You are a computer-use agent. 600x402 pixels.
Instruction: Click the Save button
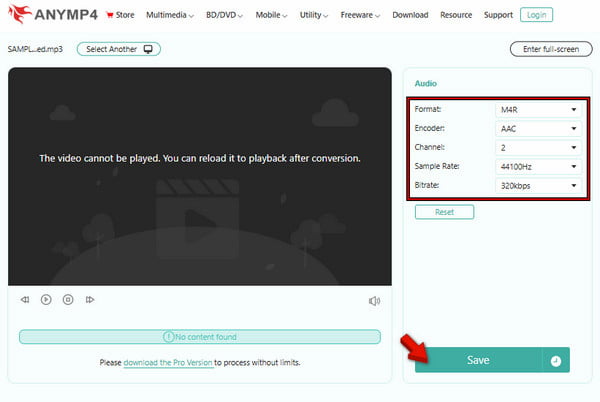(478, 360)
